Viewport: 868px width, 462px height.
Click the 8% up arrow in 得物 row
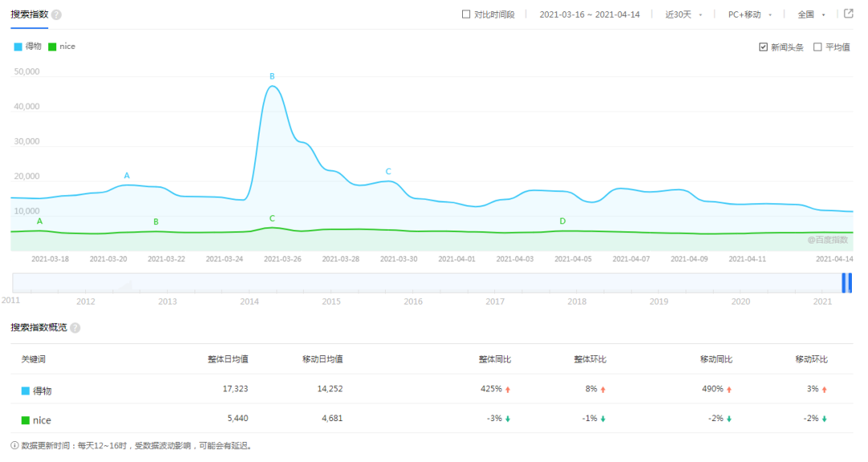tap(603, 390)
